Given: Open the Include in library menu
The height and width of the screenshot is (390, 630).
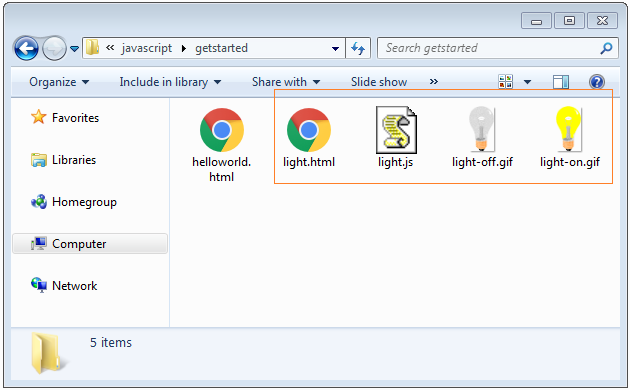Looking at the screenshot, I should pyautogui.click(x=170, y=82).
